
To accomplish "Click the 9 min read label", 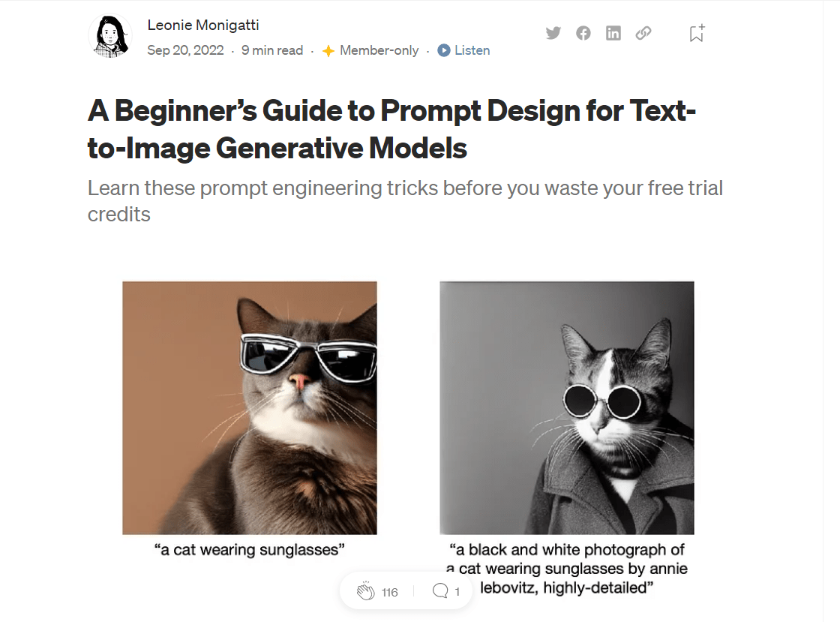I will [x=272, y=50].
